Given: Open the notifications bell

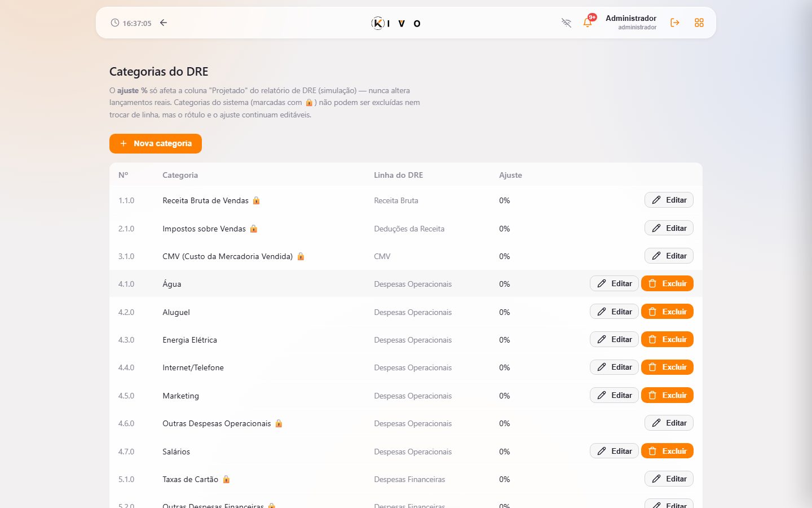Looking at the screenshot, I should pyautogui.click(x=588, y=23).
